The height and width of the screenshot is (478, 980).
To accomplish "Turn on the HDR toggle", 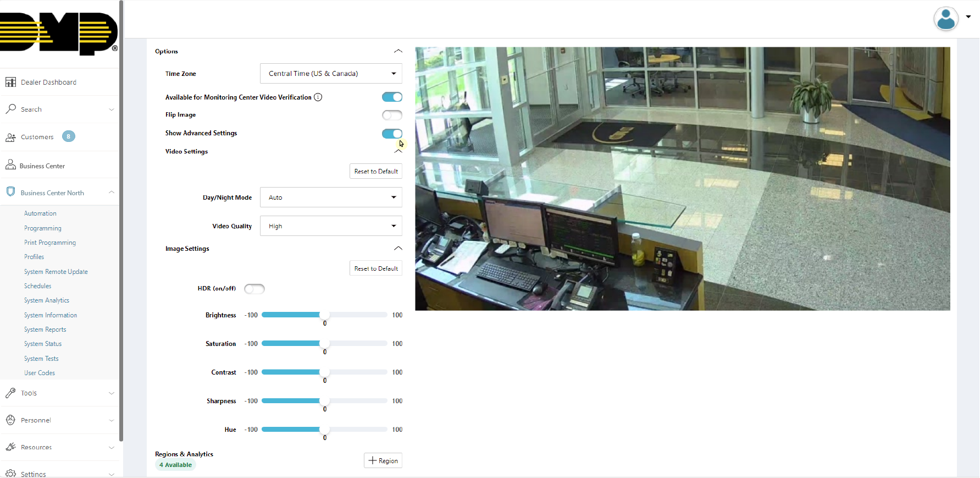I will pyautogui.click(x=254, y=289).
